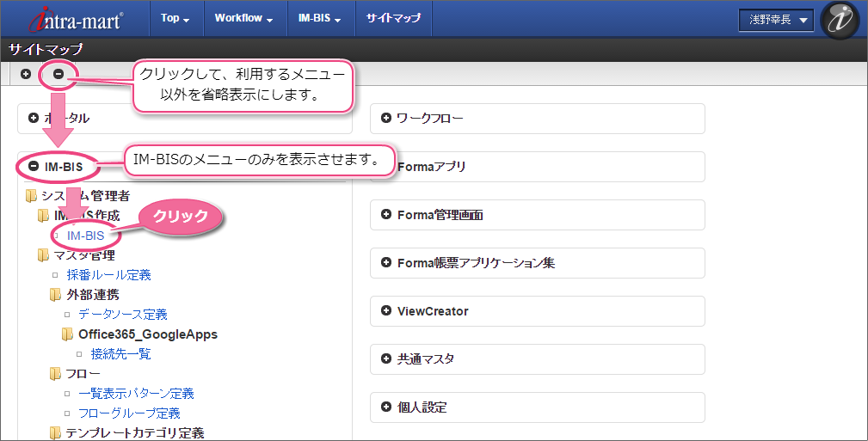Expand the ViewCreator section
Viewport: 868px width, 441px height.
click(x=386, y=310)
